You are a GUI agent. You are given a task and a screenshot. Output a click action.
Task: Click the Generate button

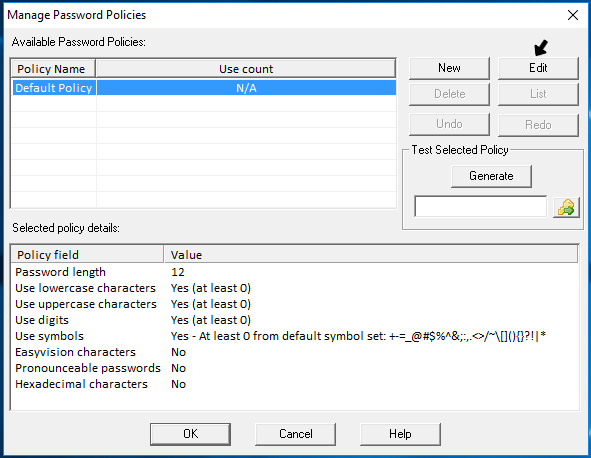491,176
